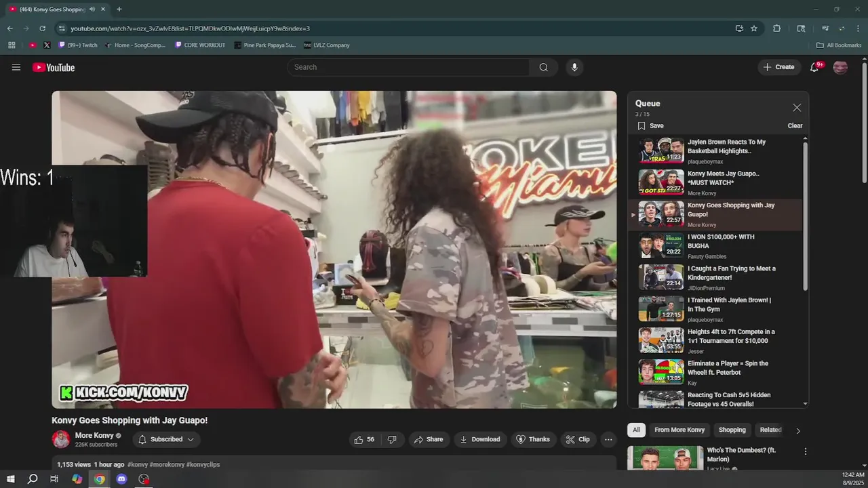Send Thanks to the creator
Viewport: 868px width, 488px height.
(533, 439)
